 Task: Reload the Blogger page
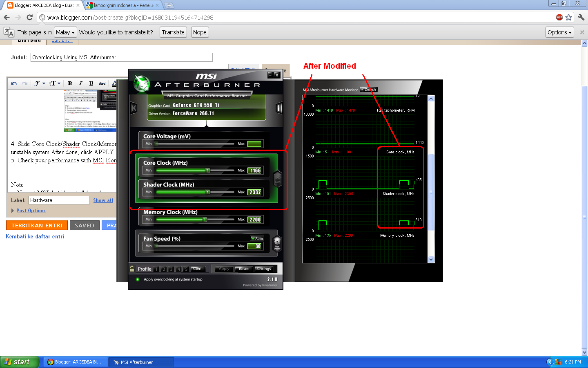(x=29, y=17)
